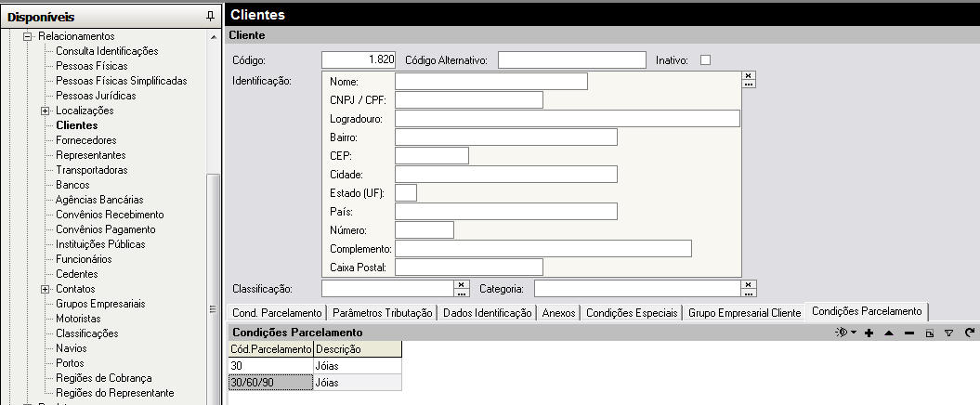Pin the Disponíveis panel
The width and height of the screenshot is (980, 405).
click(x=210, y=18)
